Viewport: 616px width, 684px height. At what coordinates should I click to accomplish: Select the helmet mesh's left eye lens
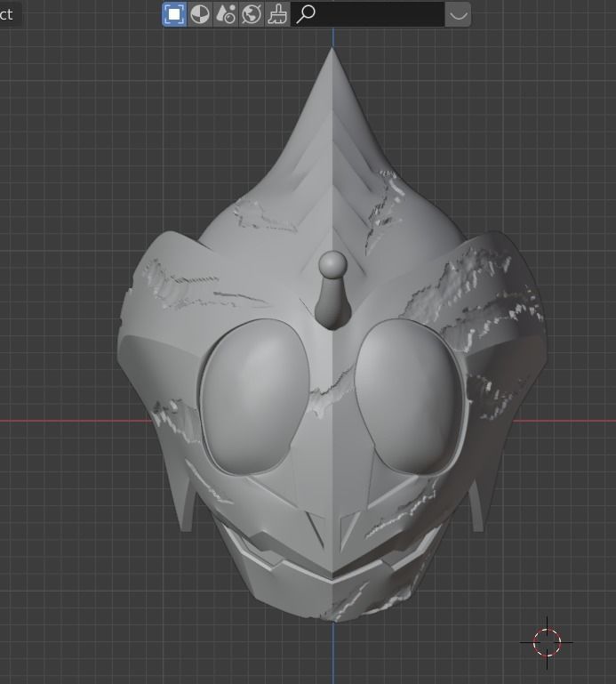(x=255, y=397)
